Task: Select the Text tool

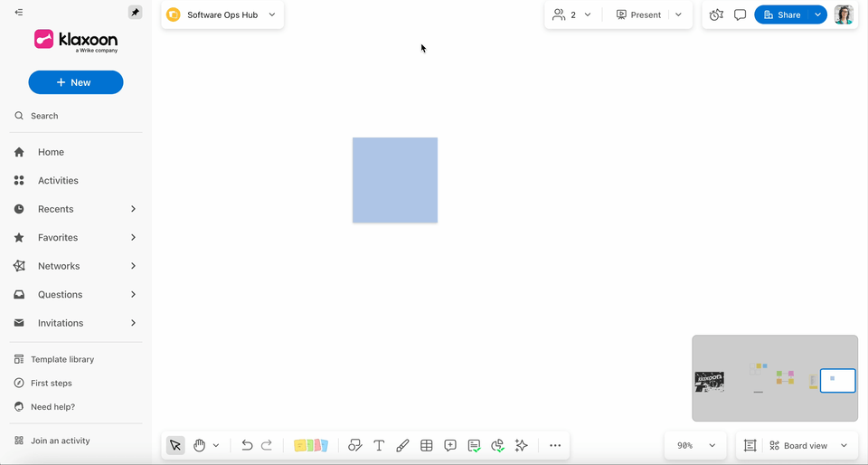Action: [379, 445]
